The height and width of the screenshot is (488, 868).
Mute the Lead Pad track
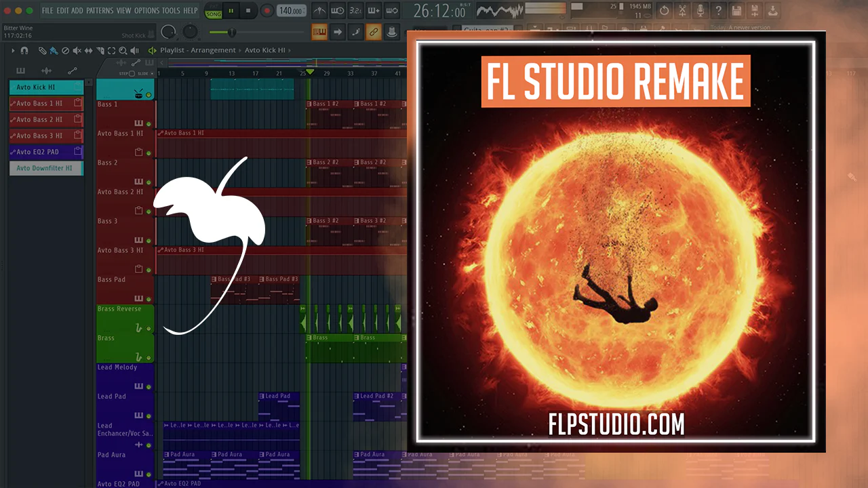click(149, 415)
